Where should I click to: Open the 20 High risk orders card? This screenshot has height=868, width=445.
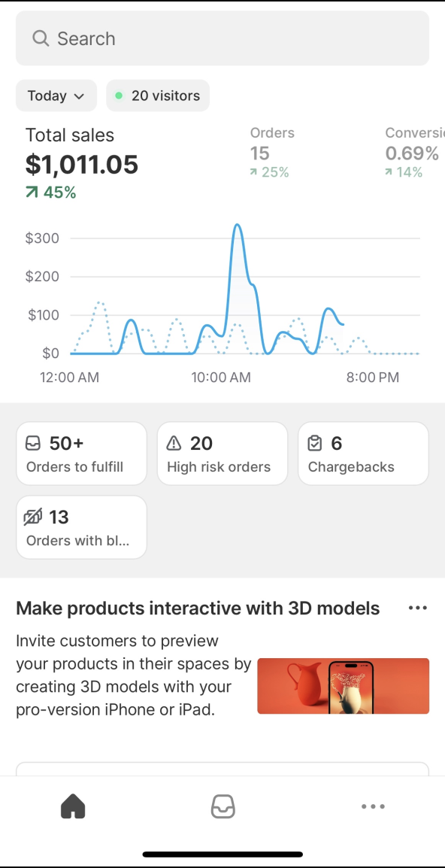pos(222,454)
